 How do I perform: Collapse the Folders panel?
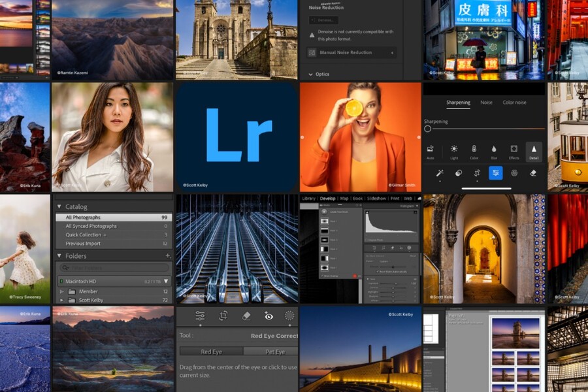click(59, 256)
